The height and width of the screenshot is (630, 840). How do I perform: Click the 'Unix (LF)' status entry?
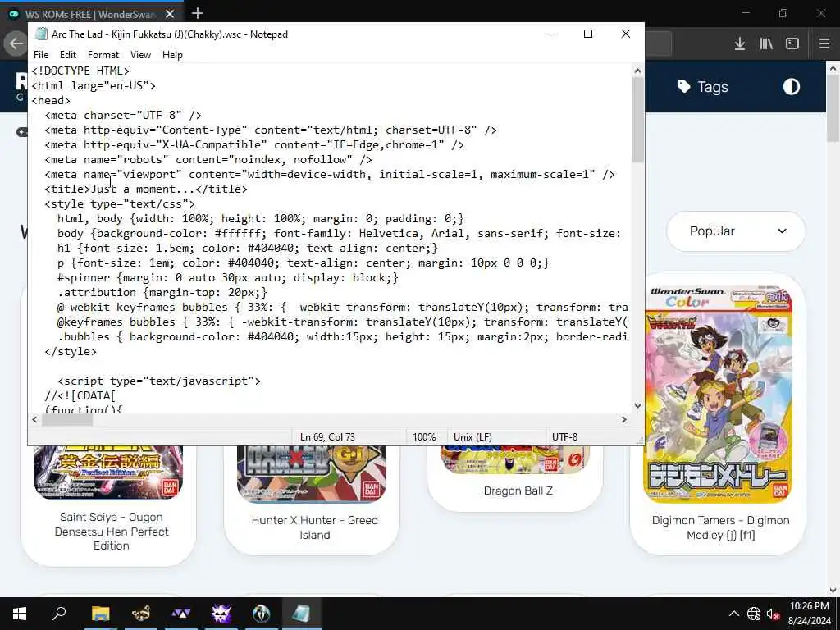coord(472,437)
